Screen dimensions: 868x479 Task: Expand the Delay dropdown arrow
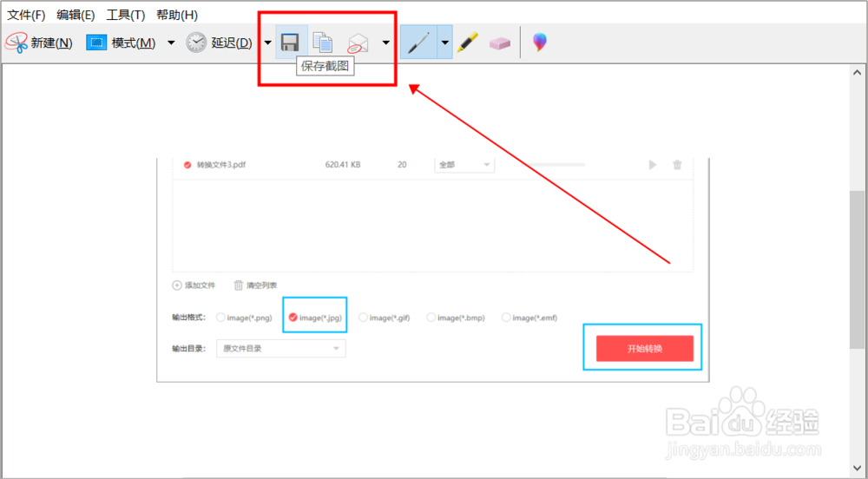(x=267, y=43)
